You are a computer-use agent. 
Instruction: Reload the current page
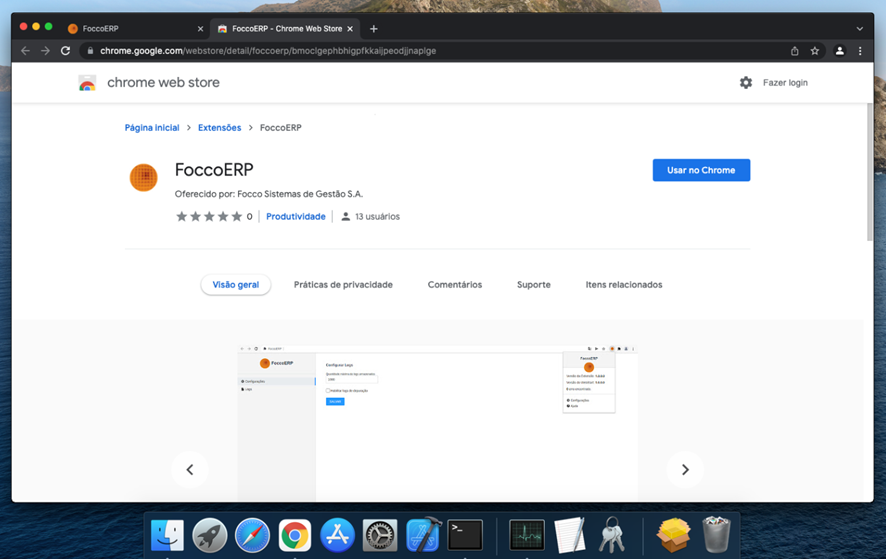tap(66, 51)
